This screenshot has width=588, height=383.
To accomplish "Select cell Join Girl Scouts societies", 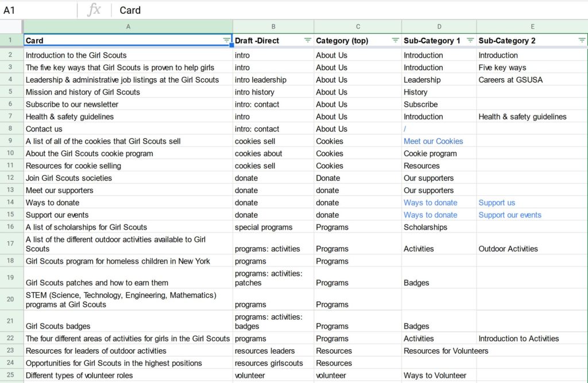I will tap(128, 178).
